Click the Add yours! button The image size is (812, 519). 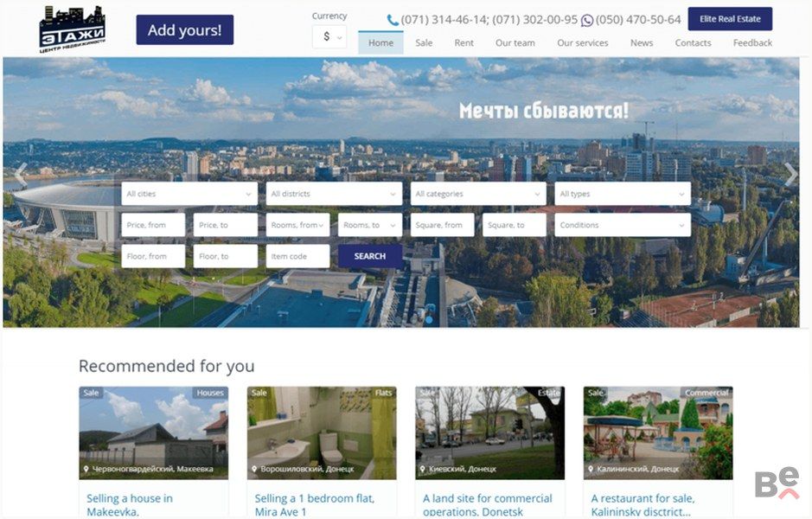pyautogui.click(x=185, y=30)
